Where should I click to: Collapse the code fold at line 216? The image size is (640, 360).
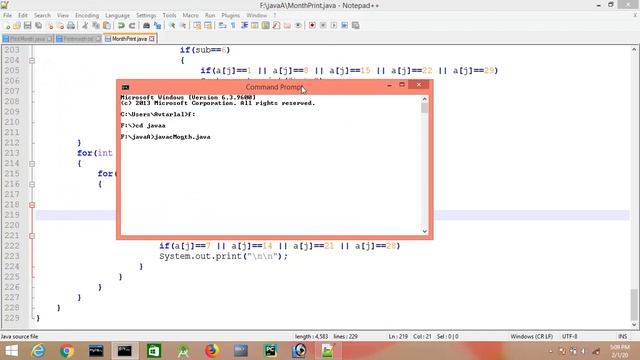pyautogui.click(x=32, y=184)
